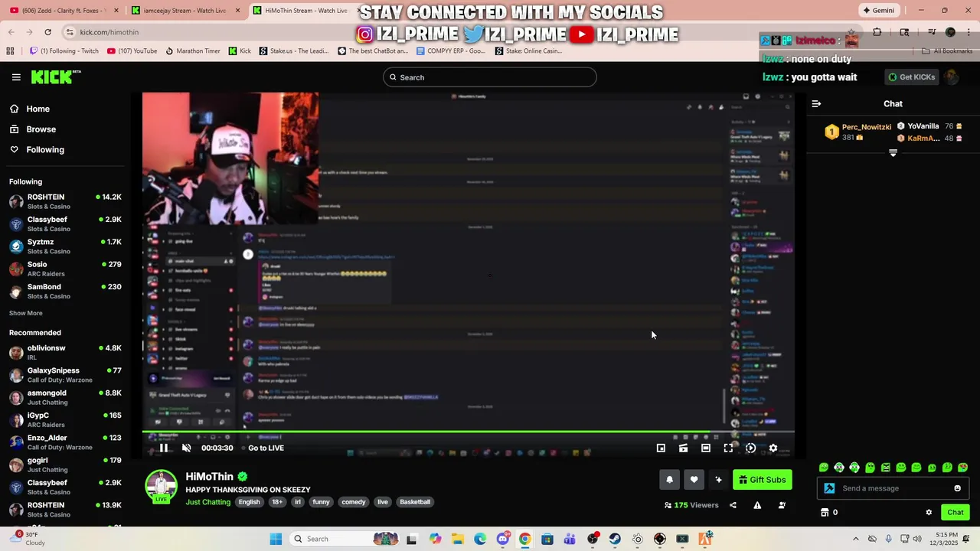Select the Basketball tag
Image resolution: width=980 pixels, height=551 pixels.
coord(415,502)
